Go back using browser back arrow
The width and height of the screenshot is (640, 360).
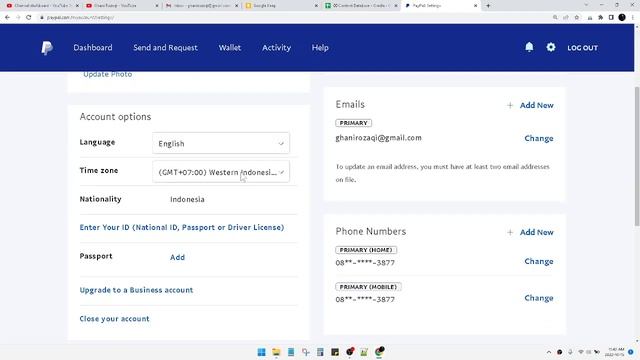click(7, 18)
